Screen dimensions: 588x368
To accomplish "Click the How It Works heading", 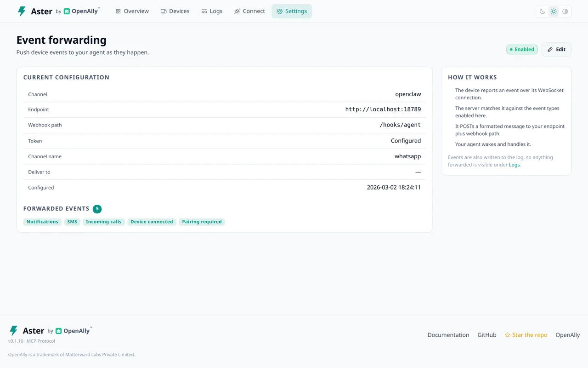I will 472,77.
